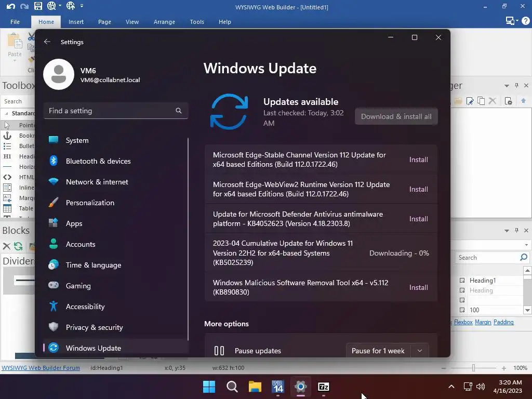
Task: Preview page in browser icon
Action: [x=51, y=6]
